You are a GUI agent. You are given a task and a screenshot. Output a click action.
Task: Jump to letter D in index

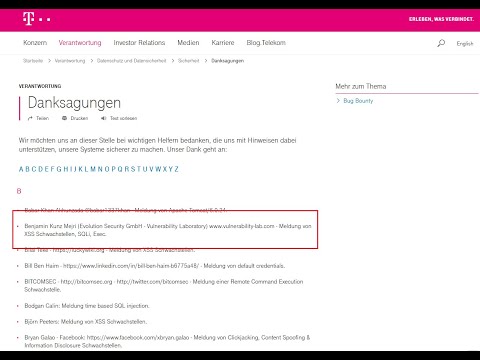pyautogui.click(x=41, y=169)
